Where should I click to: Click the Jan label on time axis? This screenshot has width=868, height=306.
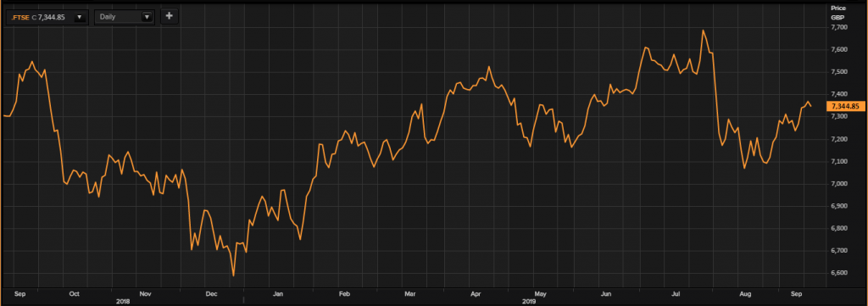tap(278, 293)
